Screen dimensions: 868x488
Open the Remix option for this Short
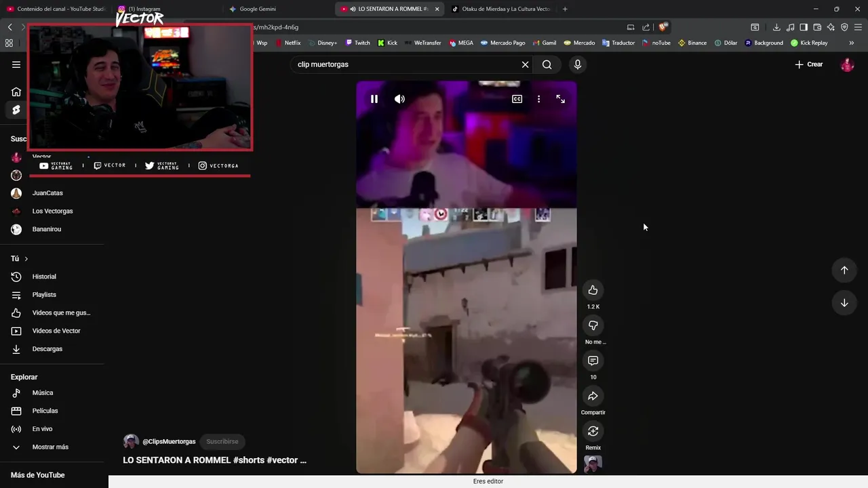coord(593,431)
